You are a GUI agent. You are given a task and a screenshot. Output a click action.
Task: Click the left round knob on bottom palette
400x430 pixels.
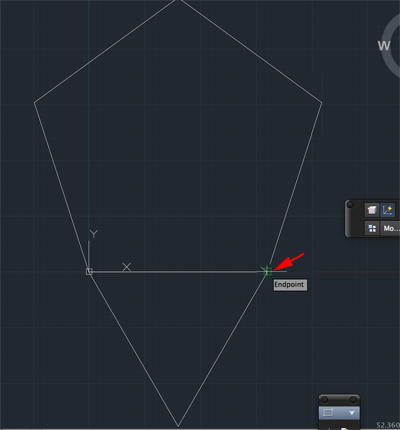pyautogui.click(x=324, y=400)
